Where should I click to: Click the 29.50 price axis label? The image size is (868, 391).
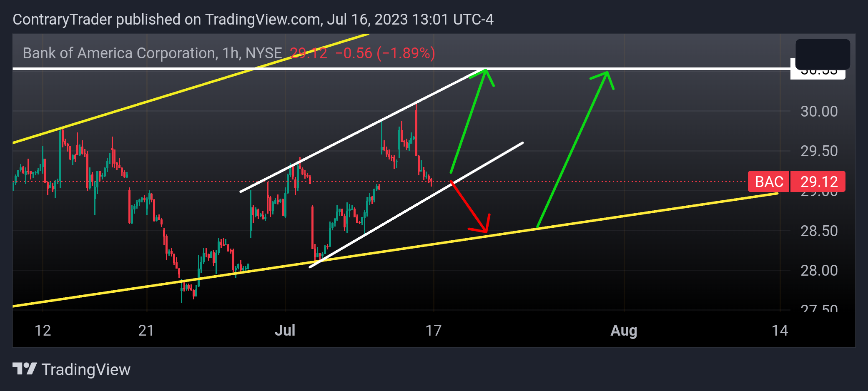pyautogui.click(x=819, y=151)
